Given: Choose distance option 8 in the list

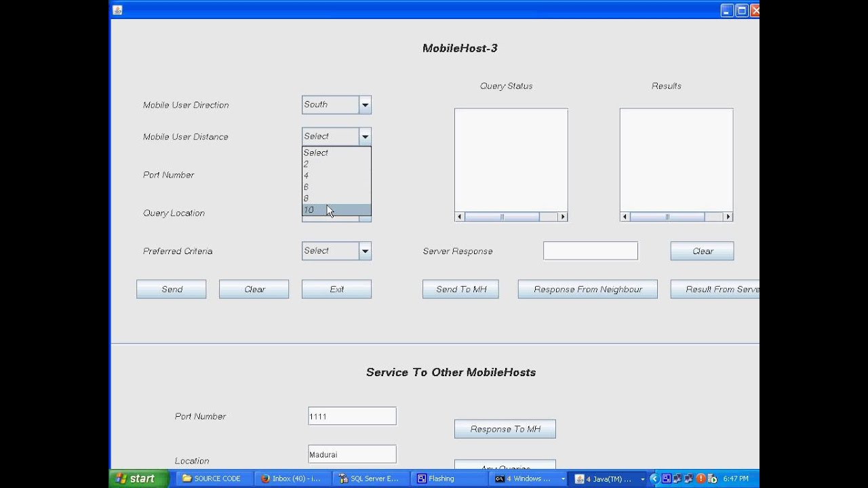Looking at the screenshot, I should (336, 199).
